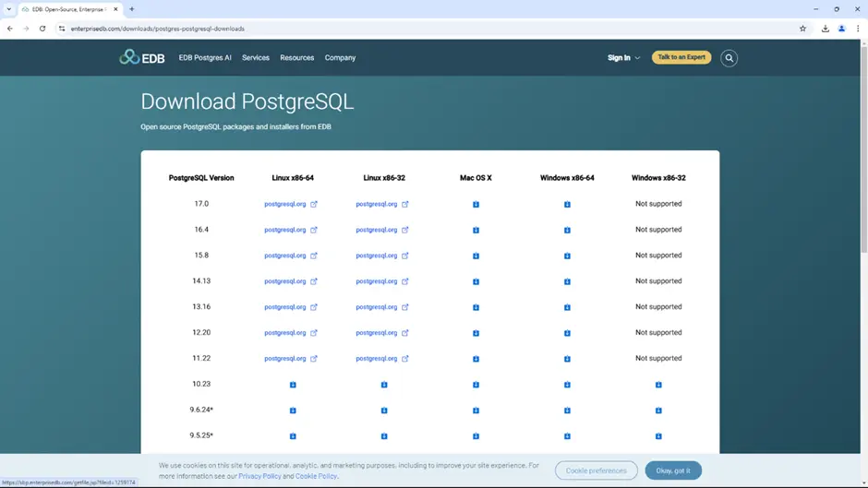Download PostgreSQL 12.20 for Windows x86-64
Image resolution: width=868 pixels, height=488 pixels.
pos(567,332)
